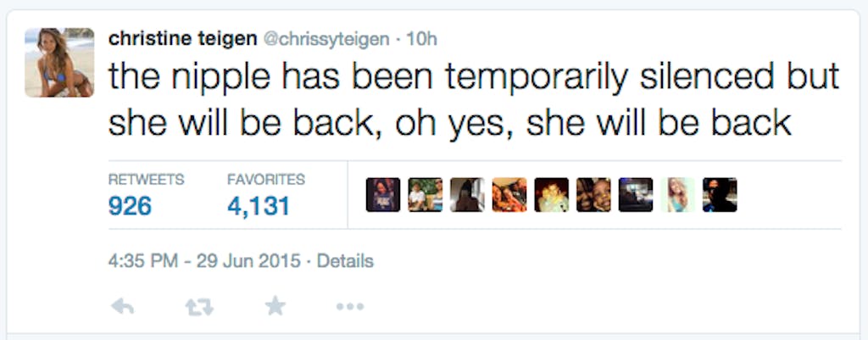Screen dimensions: 868x340
Task: View the 926 retweets list
Action: (x=130, y=205)
